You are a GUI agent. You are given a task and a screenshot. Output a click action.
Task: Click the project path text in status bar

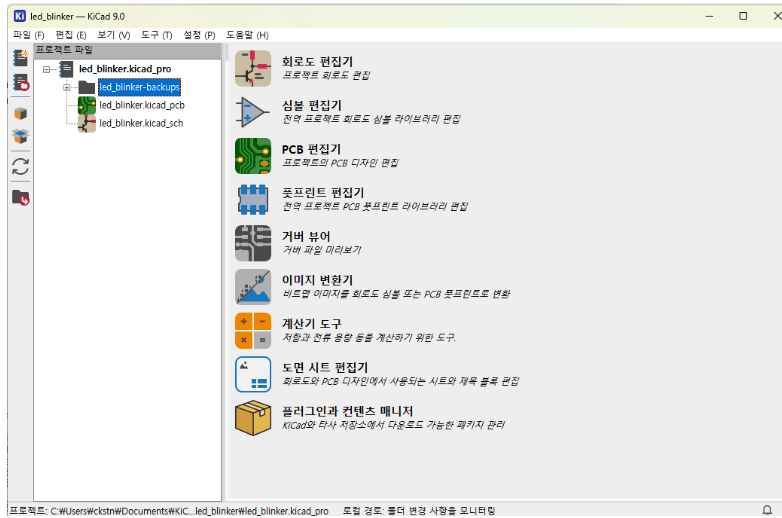click(169, 511)
